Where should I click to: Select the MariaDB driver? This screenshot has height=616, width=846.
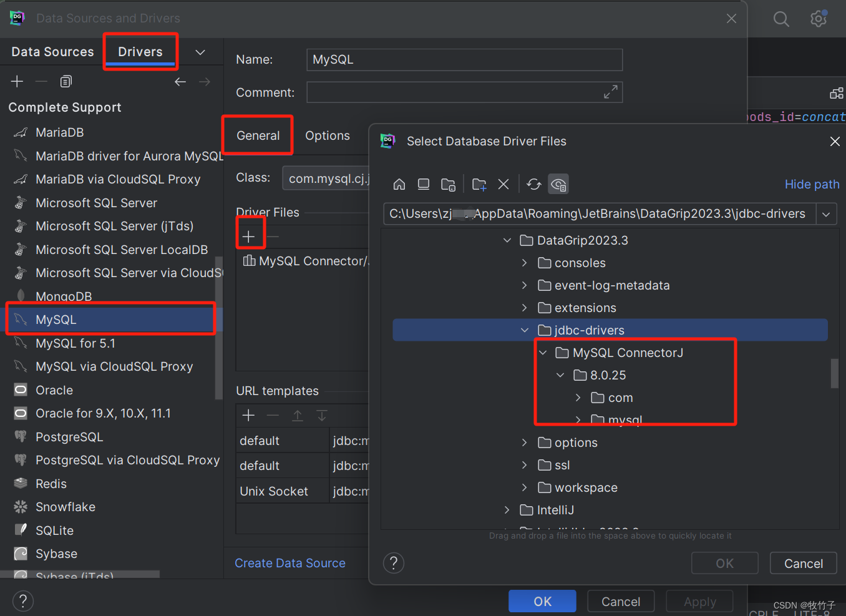[x=59, y=132]
